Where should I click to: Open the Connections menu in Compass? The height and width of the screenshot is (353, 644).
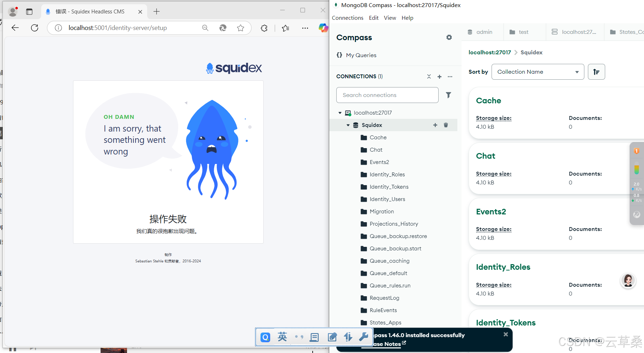click(x=348, y=18)
